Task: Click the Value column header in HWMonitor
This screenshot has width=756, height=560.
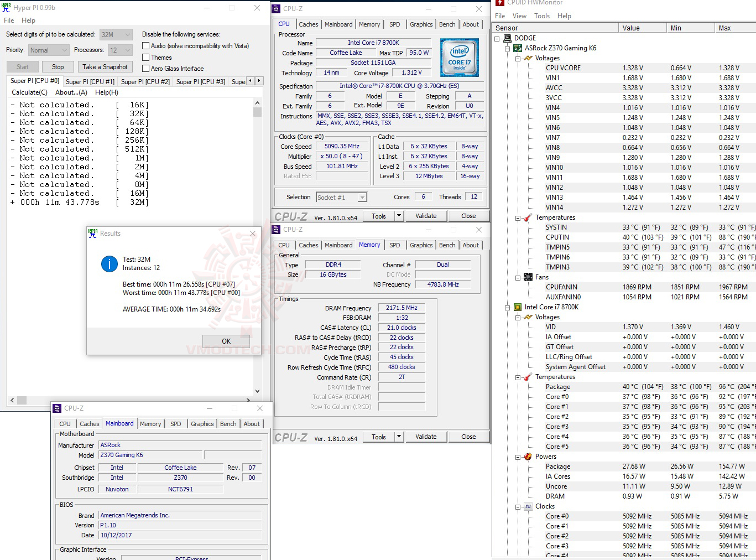Action: coord(643,28)
